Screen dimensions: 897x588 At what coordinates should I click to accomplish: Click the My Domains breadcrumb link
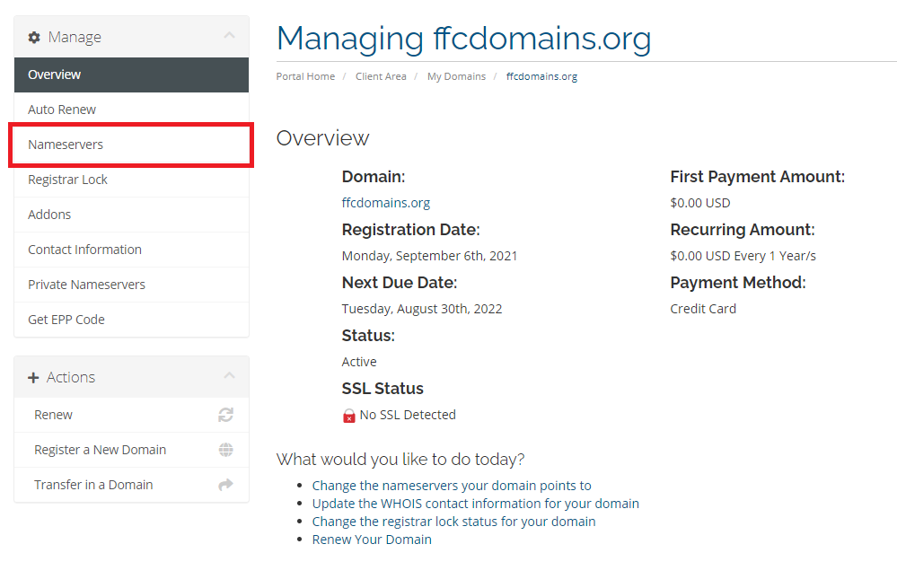456,76
